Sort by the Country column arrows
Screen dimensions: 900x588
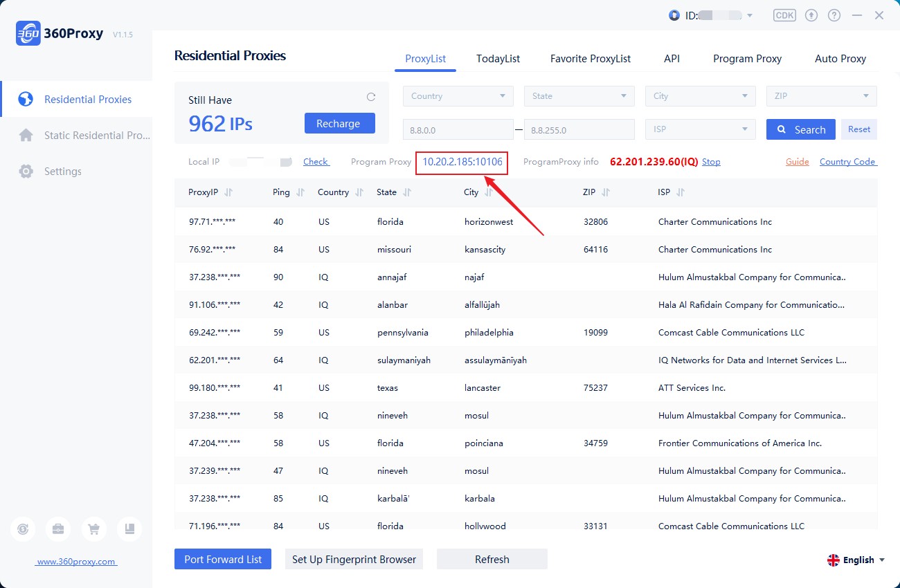tap(359, 192)
